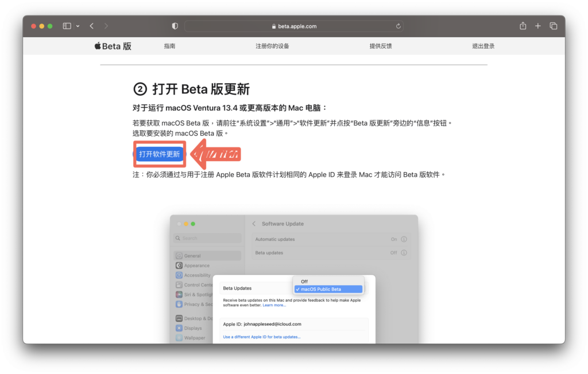Select 退出登录 to sign out
This screenshot has height=374, width=588.
(x=483, y=46)
